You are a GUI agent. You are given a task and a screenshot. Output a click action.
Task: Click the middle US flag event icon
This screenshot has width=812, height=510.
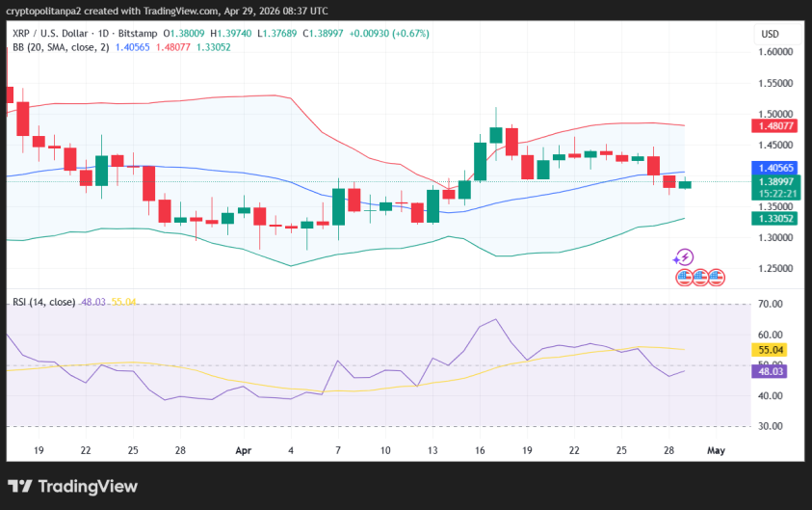click(x=700, y=278)
